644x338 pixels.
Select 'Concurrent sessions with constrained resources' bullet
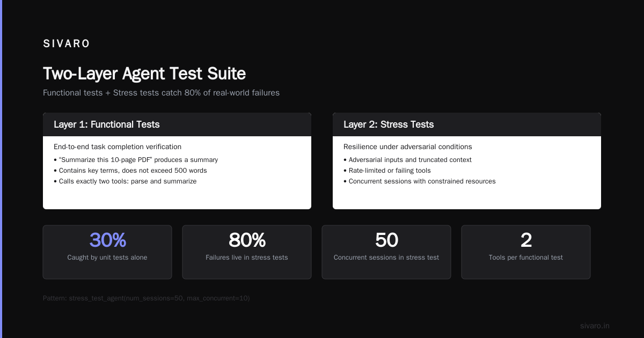click(x=420, y=181)
